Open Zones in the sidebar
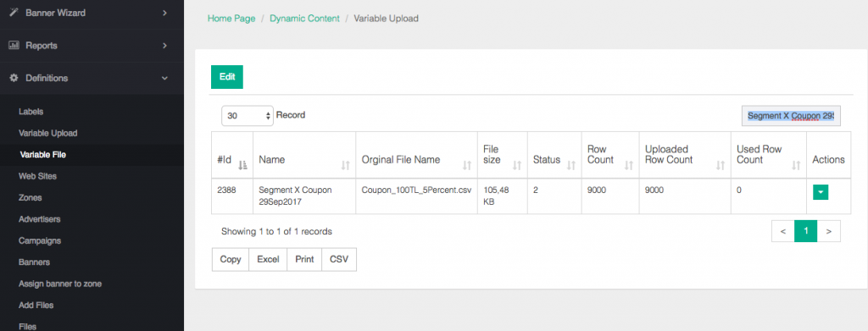 [30, 197]
